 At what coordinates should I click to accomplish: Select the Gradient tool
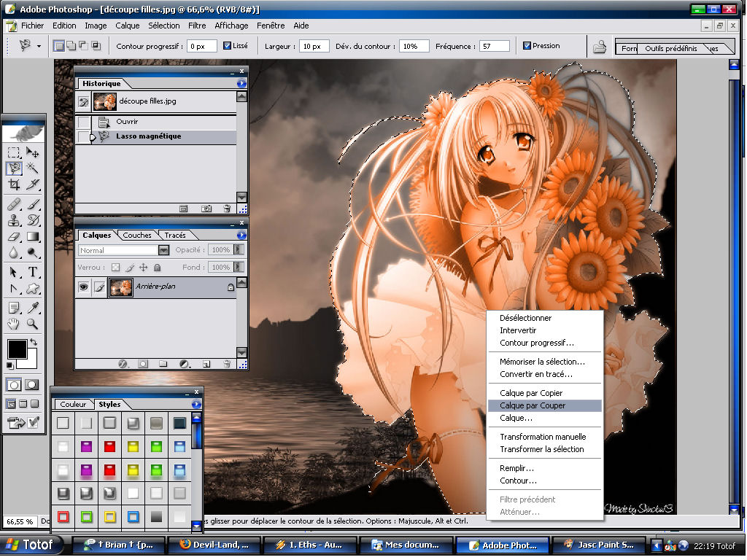tap(32, 236)
